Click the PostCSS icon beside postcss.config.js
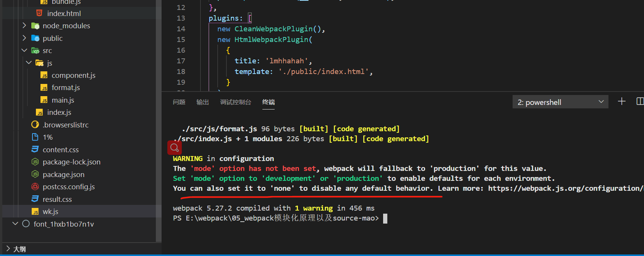The width and height of the screenshot is (644, 256). coord(35,187)
